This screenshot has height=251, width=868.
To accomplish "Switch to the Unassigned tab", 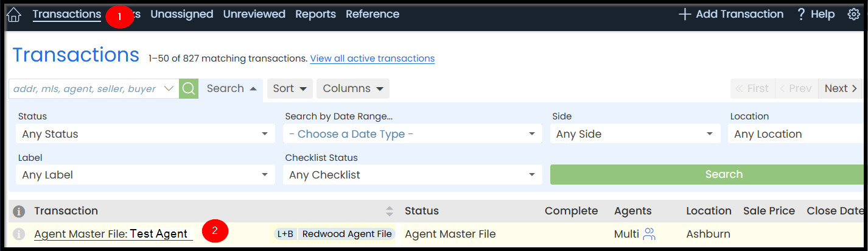I will click(x=181, y=14).
